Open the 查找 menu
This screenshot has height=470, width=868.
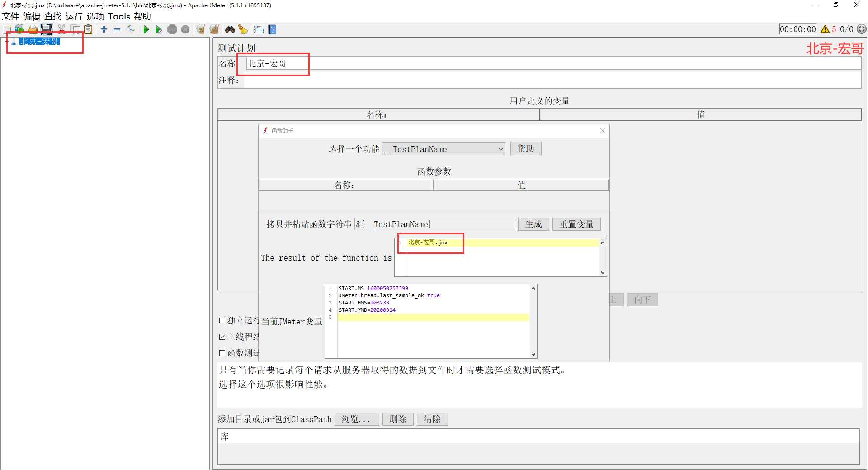[53, 16]
